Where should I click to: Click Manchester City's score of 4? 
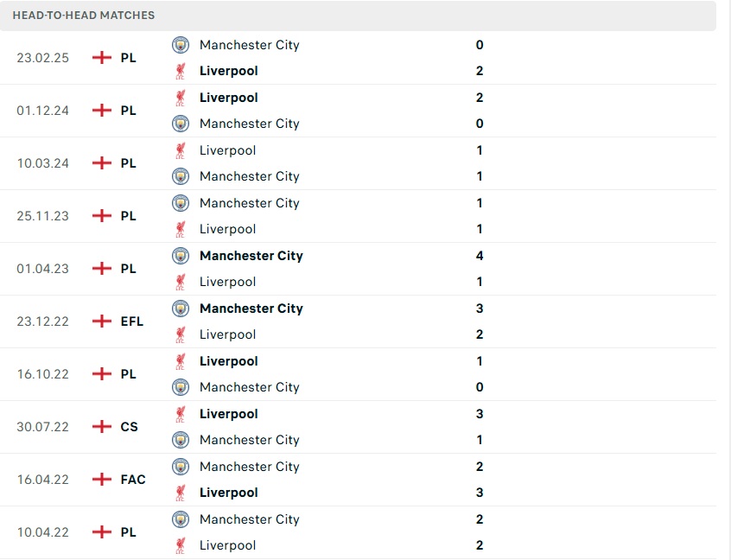pos(480,256)
